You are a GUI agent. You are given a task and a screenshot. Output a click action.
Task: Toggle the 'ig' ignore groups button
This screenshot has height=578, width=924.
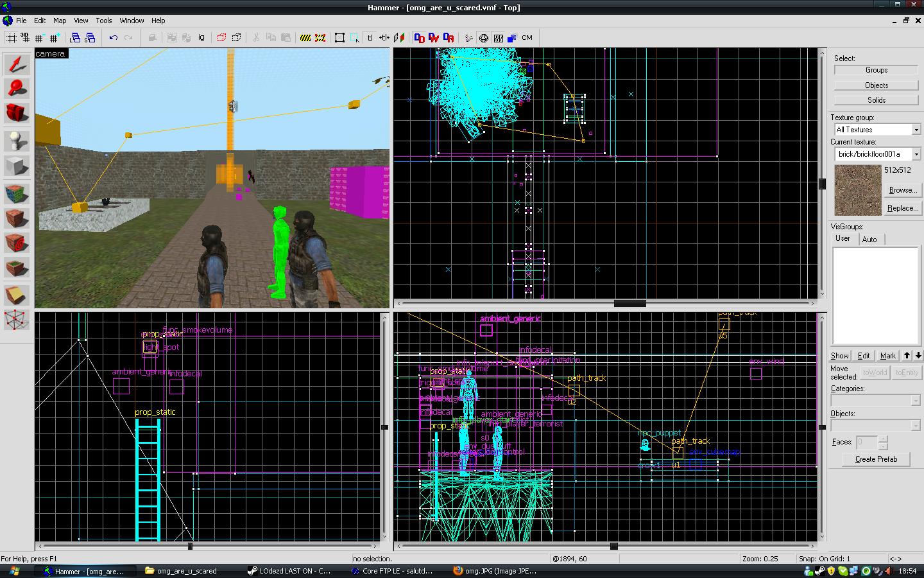(x=201, y=38)
